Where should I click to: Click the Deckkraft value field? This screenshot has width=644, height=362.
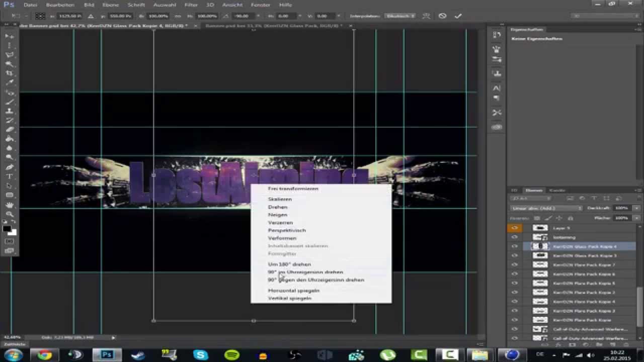click(622, 208)
